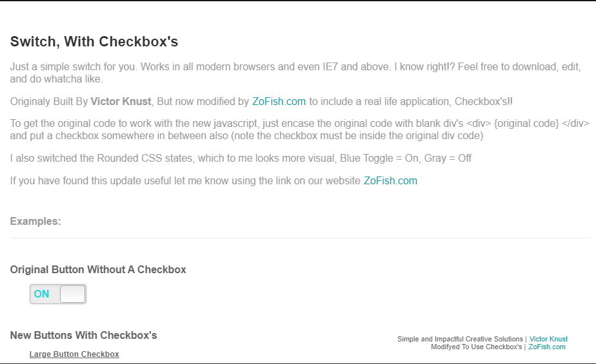Click the 'Switch, With Checkbox's' page title
596x364 pixels.
click(x=94, y=42)
